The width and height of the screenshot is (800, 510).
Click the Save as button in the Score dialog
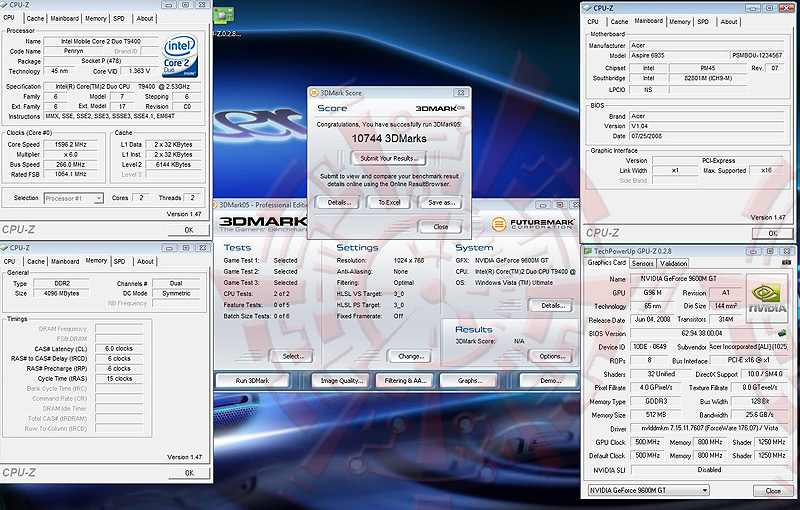(441, 202)
